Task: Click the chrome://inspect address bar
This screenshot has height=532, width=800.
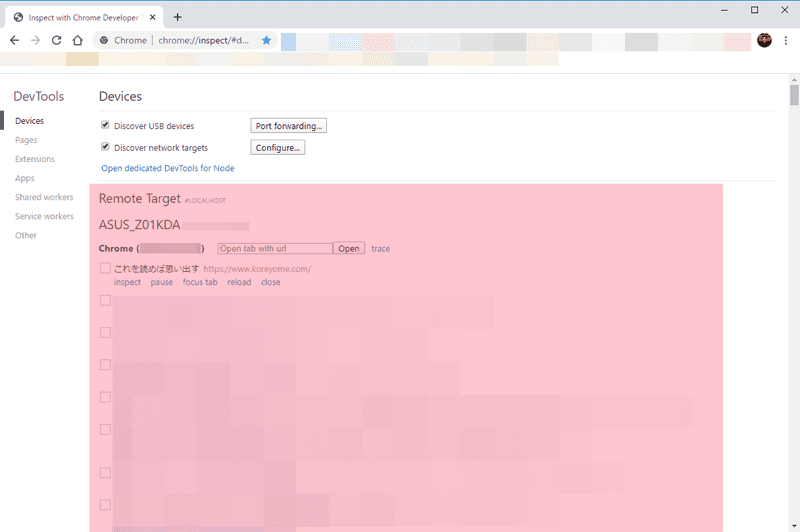Action: [x=204, y=40]
